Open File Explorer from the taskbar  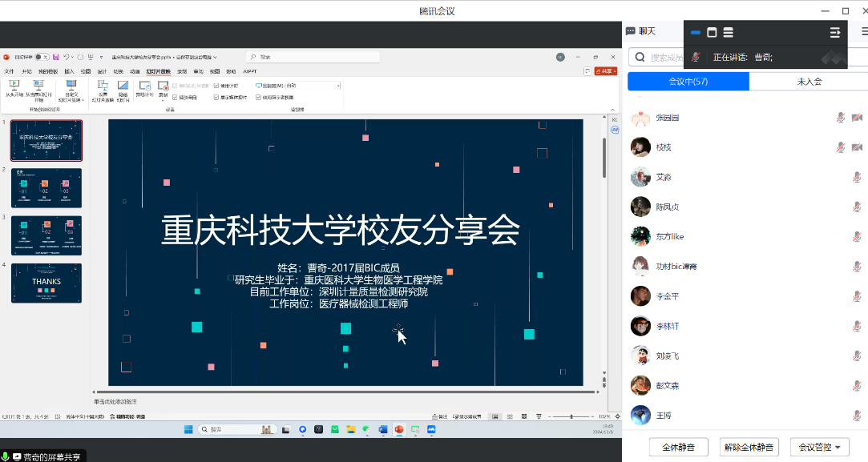coord(351,429)
